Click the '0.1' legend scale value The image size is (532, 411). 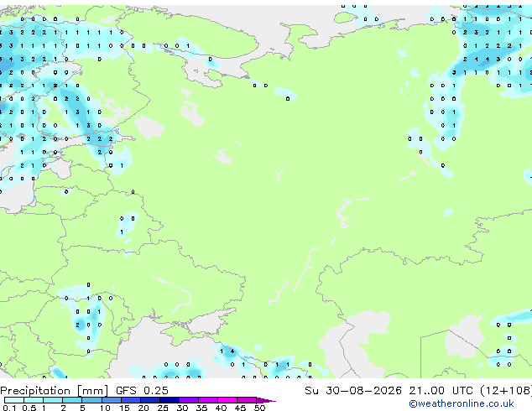point(9,408)
